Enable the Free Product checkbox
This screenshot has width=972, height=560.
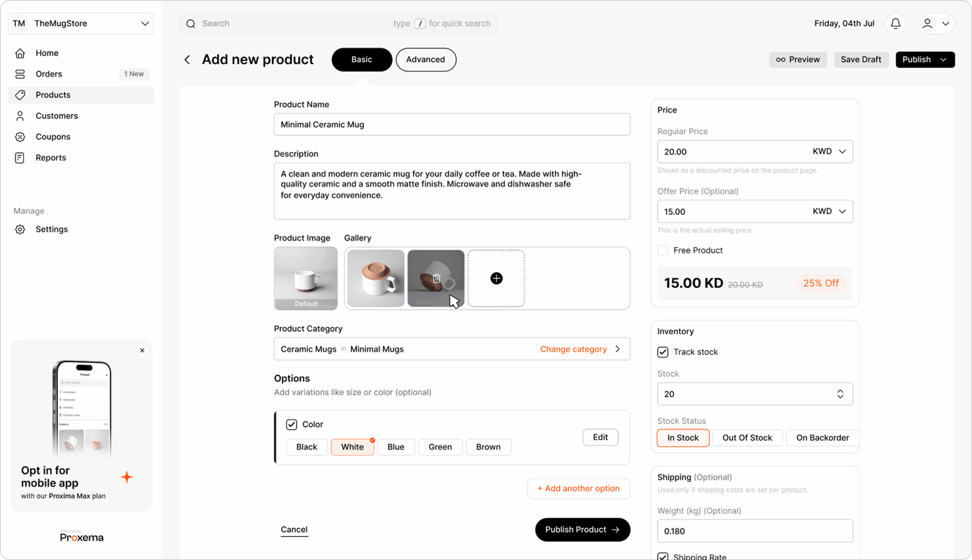click(x=663, y=250)
